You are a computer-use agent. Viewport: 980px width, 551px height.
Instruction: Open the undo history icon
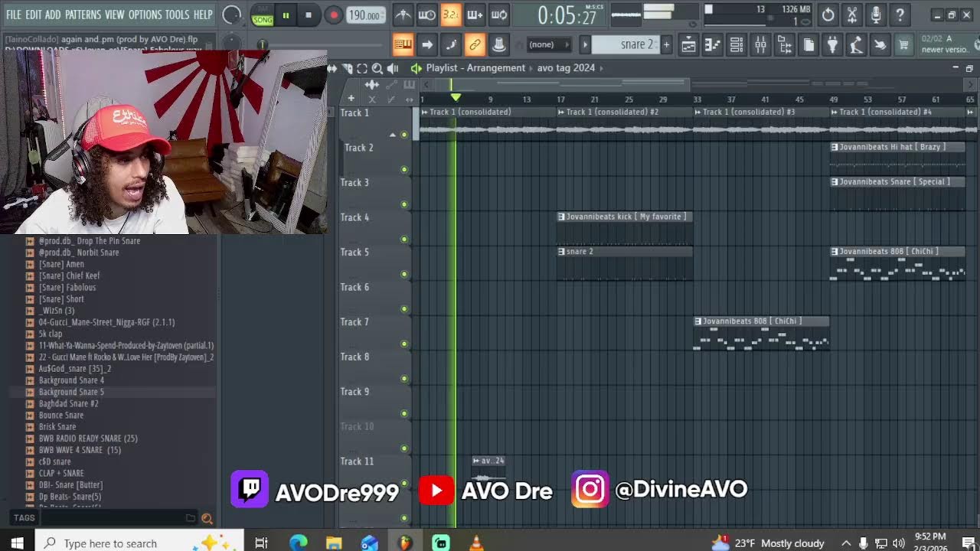[828, 15]
